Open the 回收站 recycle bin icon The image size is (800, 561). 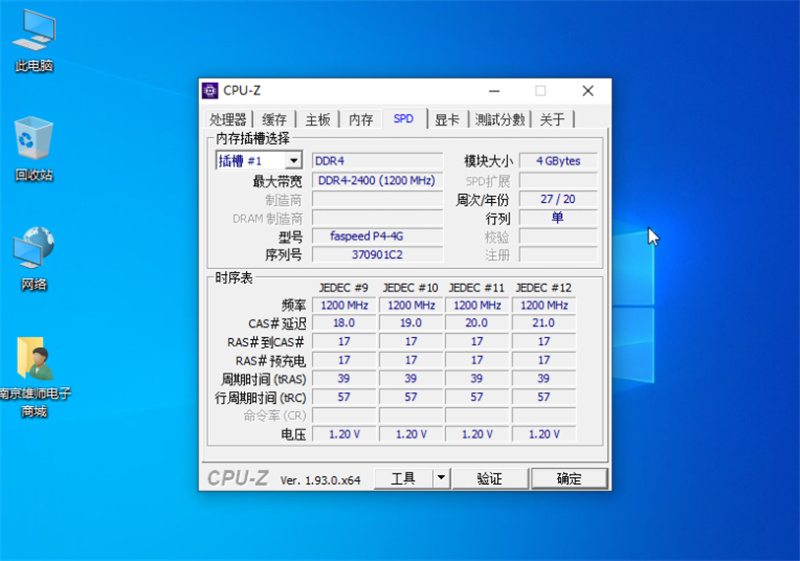pos(34,149)
